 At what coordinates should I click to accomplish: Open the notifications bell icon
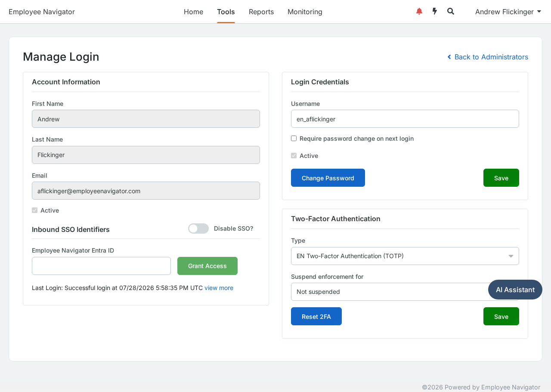[x=419, y=12]
